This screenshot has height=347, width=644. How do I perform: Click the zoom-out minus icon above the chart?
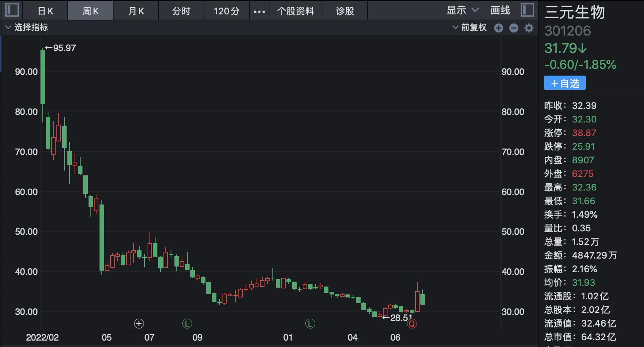click(x=513, y=28)
